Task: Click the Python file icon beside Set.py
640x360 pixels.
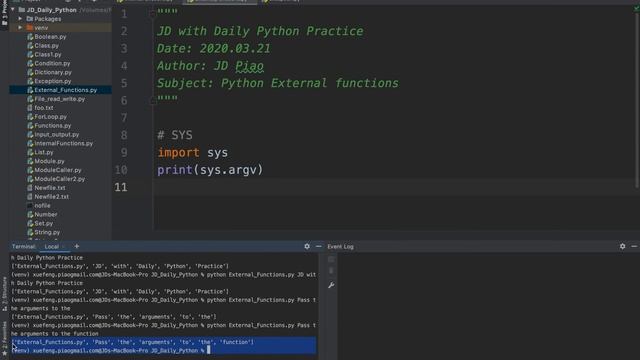Action: click(30, 223)
